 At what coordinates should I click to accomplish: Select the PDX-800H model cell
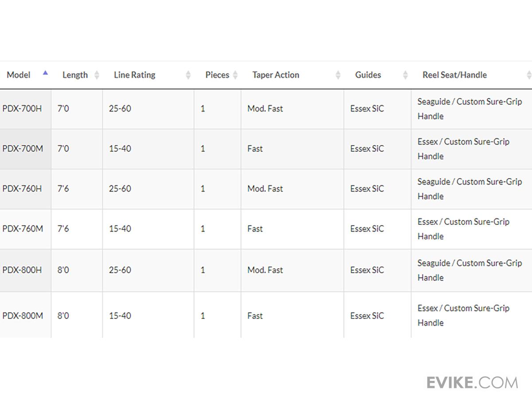[22, 270]
